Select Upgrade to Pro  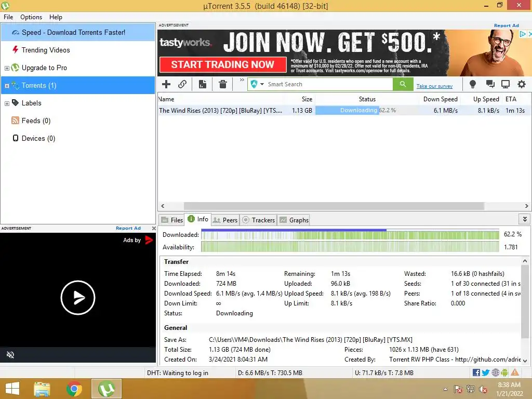[x=44, y=68]
